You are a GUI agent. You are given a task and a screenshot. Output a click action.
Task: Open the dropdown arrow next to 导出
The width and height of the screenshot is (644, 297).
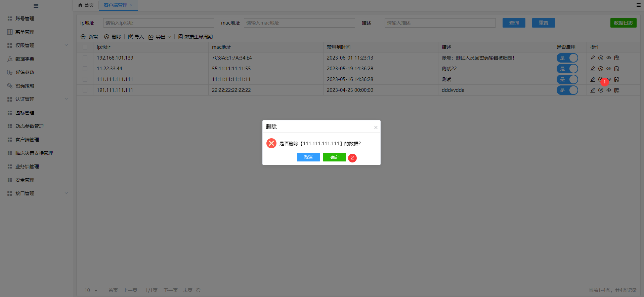tap(169, 37)
